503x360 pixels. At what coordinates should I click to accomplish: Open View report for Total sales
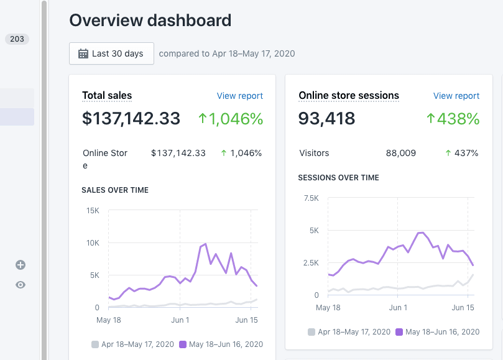pos(240,96)
